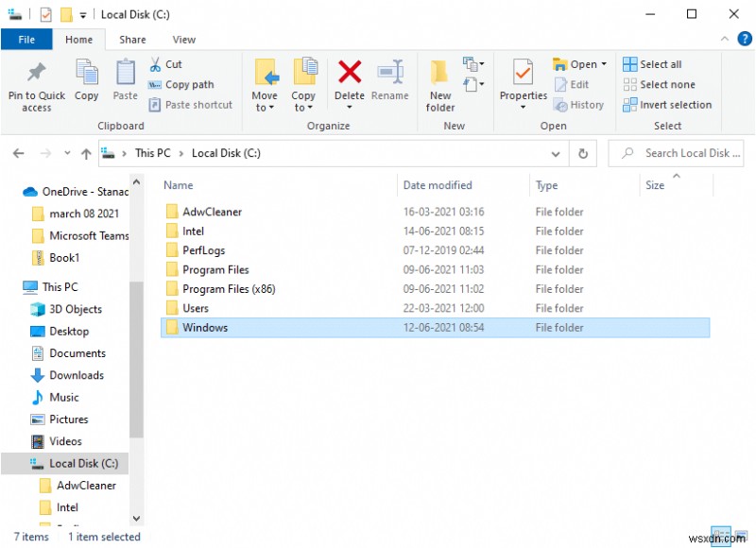
Task: Open Help with the question mark icon
Action: (x=745, y=39)
